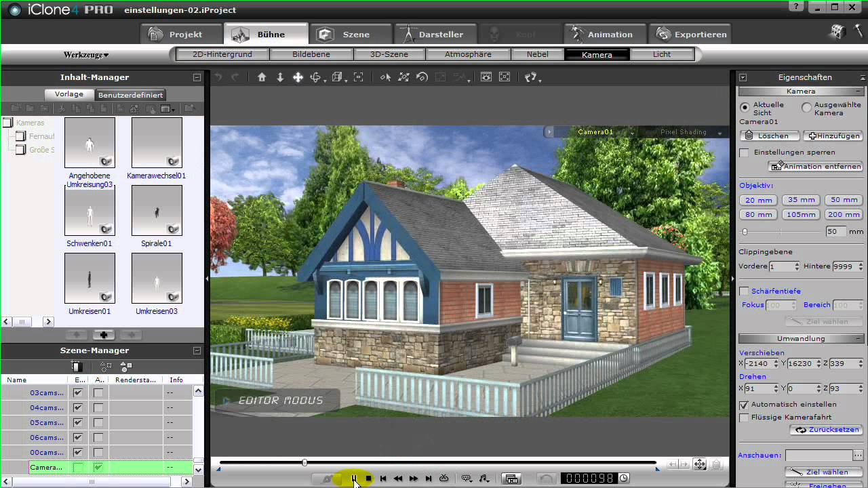Viewport: 868px width, 488px height.
Task: Stop playback with the stop button
Action: (x=368, y=479)
